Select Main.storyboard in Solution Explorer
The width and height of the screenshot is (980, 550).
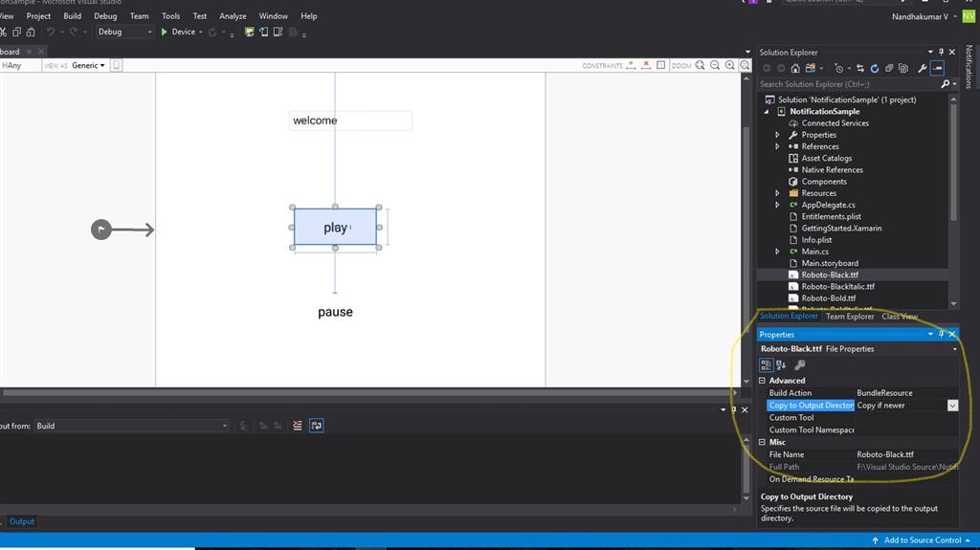829,263
